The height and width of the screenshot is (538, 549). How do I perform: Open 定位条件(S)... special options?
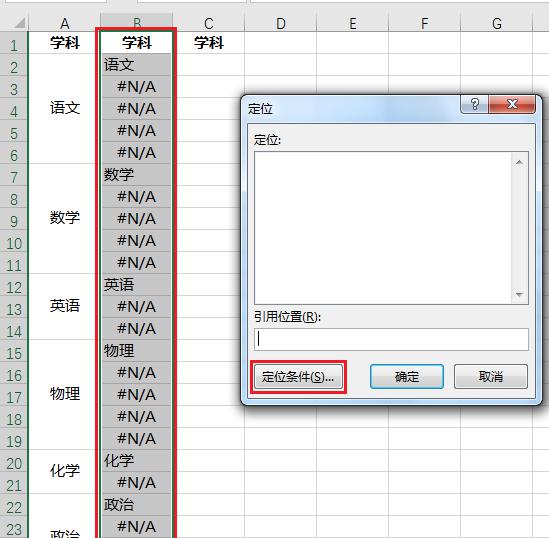click(x=298, y=377)
